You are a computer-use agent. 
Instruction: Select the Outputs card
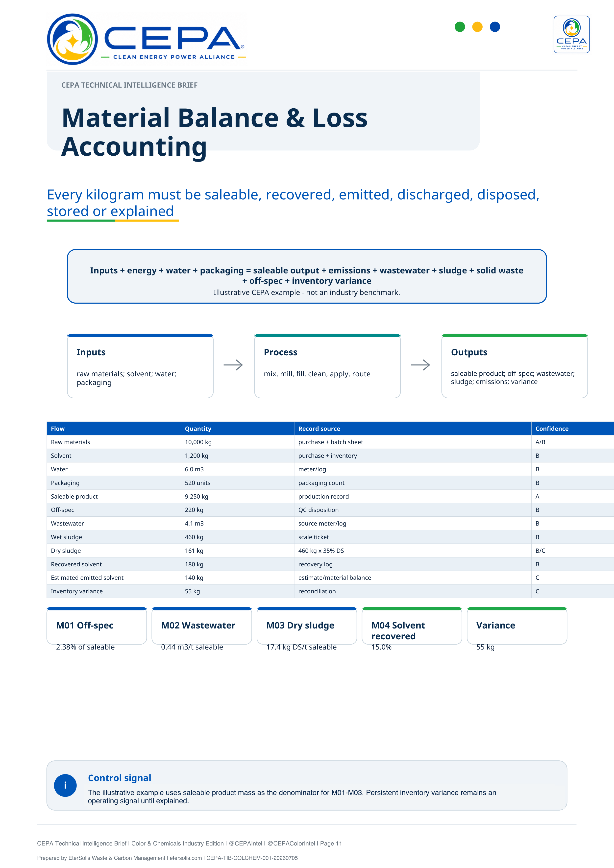[514, 366]
